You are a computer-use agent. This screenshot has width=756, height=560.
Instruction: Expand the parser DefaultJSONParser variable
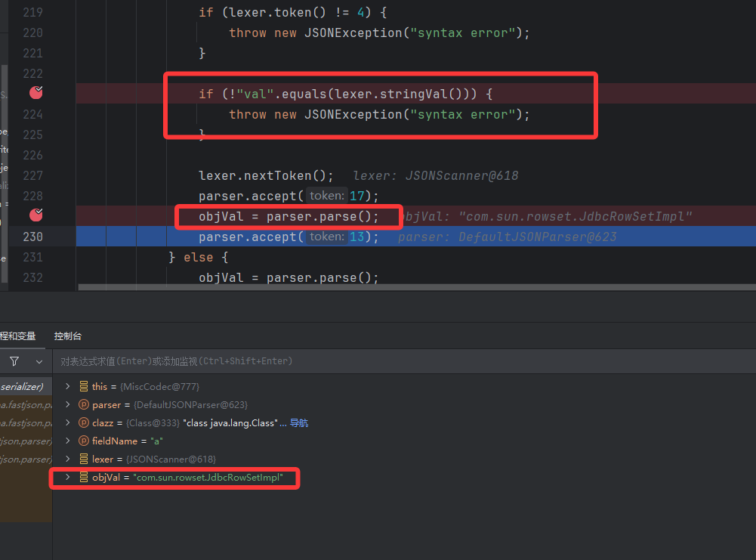(68, 404)
